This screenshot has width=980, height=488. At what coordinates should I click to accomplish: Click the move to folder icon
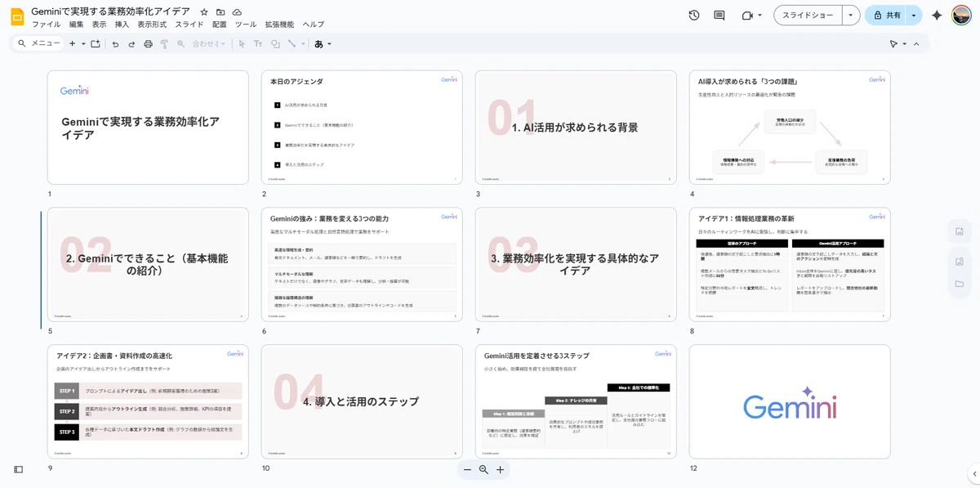(x=220, y=12)
